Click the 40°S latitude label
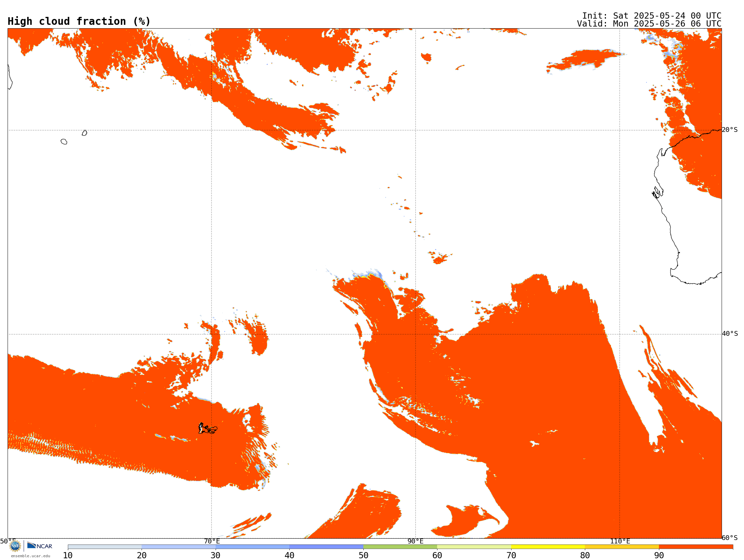744x560 pixels. pyautogui.click(x=730, y=334)
